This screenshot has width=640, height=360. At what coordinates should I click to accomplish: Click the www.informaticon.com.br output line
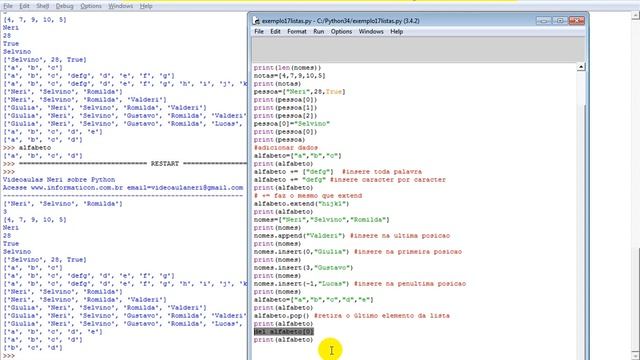(123, 188)
